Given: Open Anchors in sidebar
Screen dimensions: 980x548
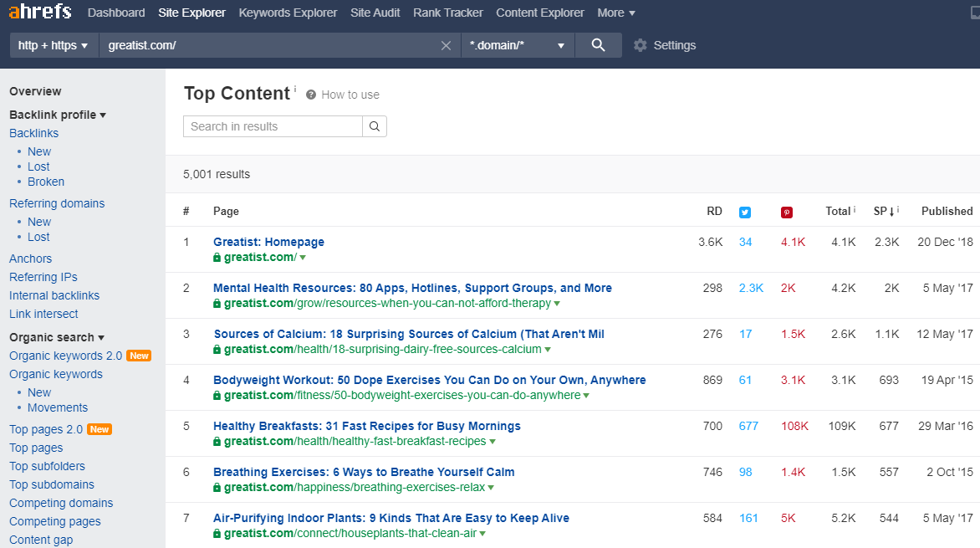Looking at the screenshot, I should tap(31, 259).
